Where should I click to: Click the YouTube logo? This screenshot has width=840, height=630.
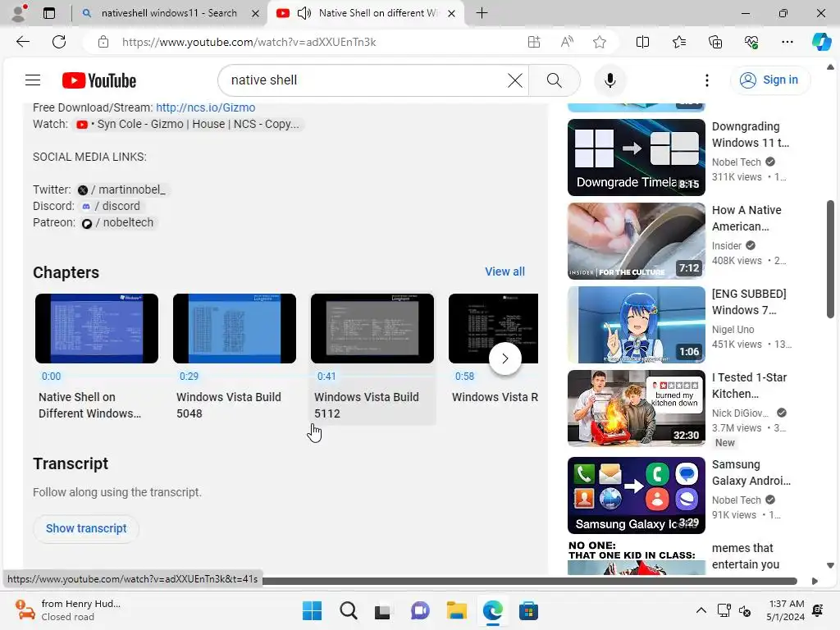point(99,80)
